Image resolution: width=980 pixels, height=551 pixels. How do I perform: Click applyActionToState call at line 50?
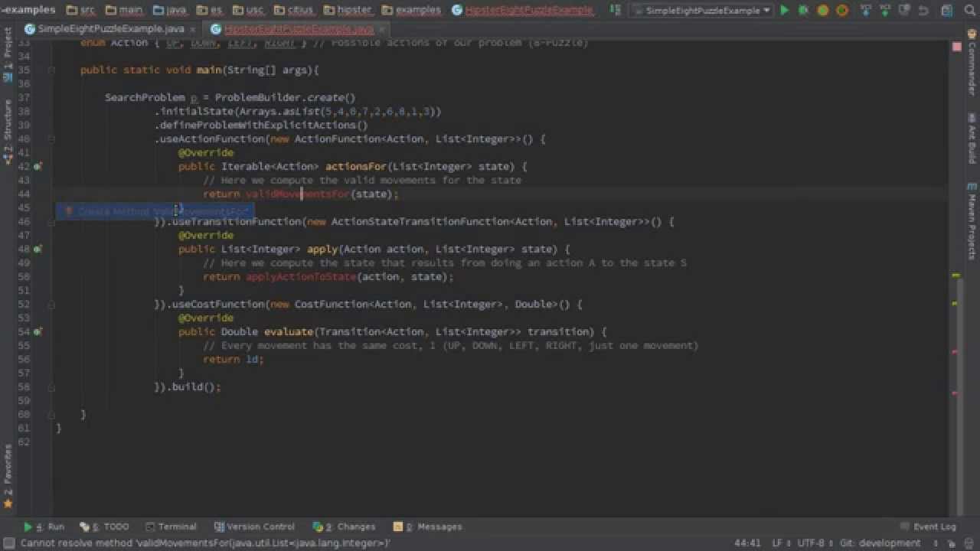point(301,276)
